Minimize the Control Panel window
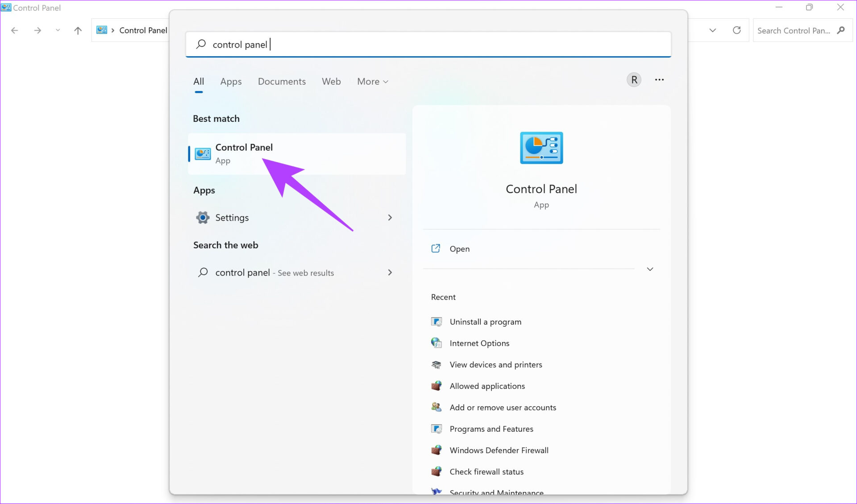Viewport: 857px width, 504px height. click(779, 7)
